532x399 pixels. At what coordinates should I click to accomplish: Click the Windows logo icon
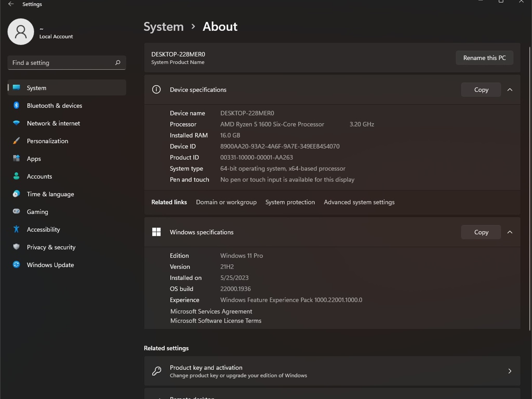(156, 232)
